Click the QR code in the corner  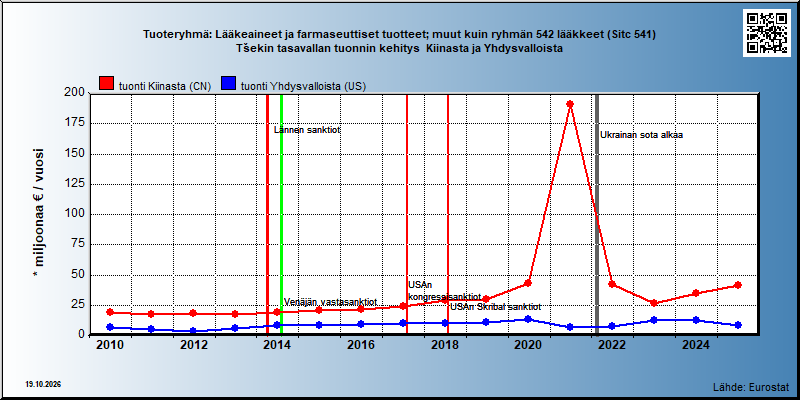click(x=766, y=33)
